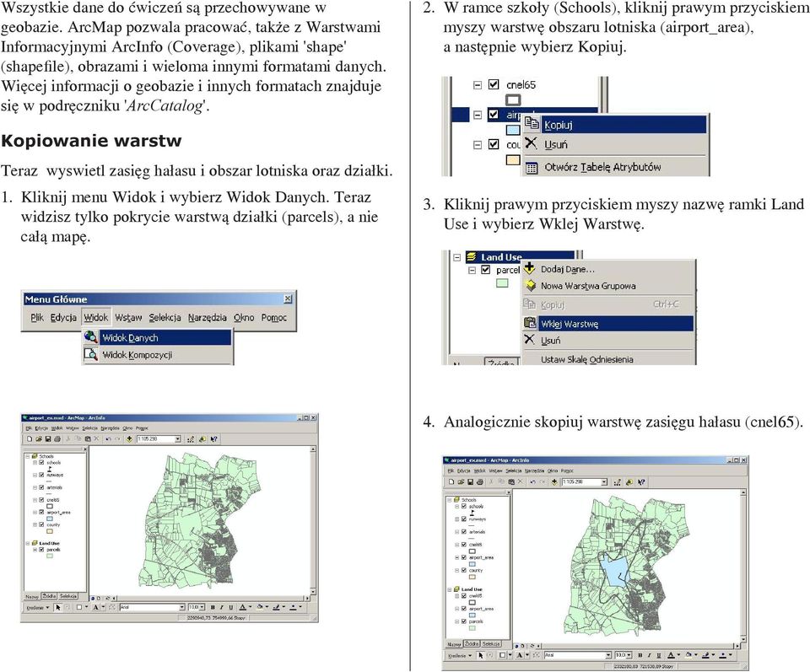
Task: Click Undo arrow in left ArcMap window
Action: [108, 439]
